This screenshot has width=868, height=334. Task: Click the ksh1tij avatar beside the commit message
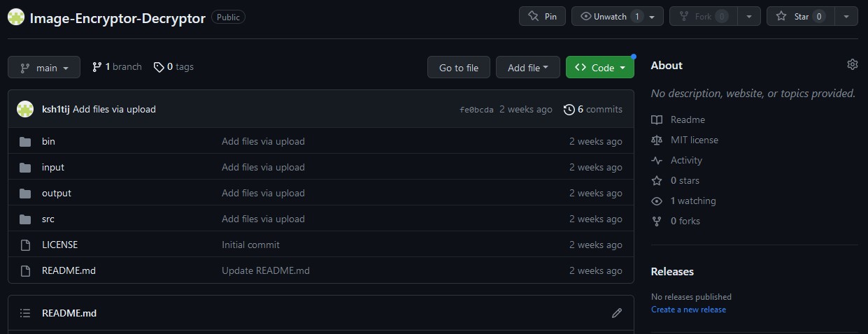coord(25,109)
